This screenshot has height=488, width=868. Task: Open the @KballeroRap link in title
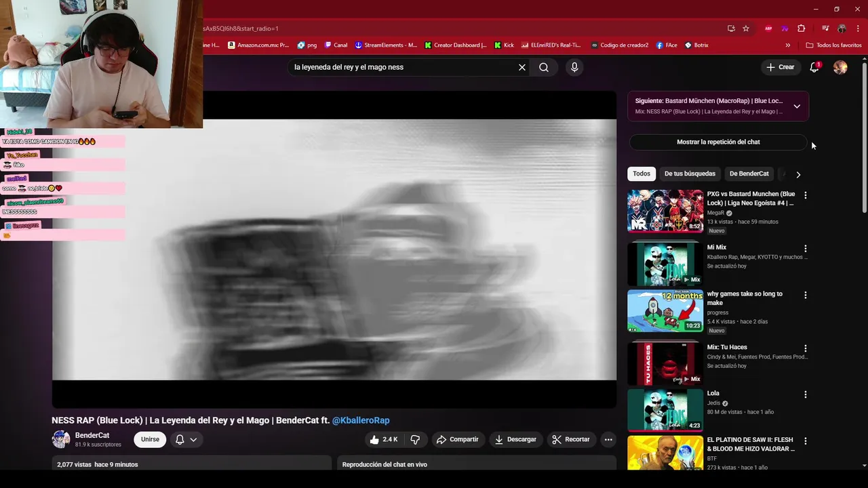click(x=361, y=420)
